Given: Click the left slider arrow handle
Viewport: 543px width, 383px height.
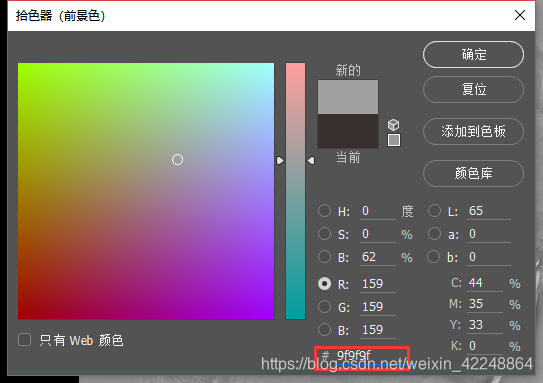Looking at the screenshot, I should coord(280,161).
